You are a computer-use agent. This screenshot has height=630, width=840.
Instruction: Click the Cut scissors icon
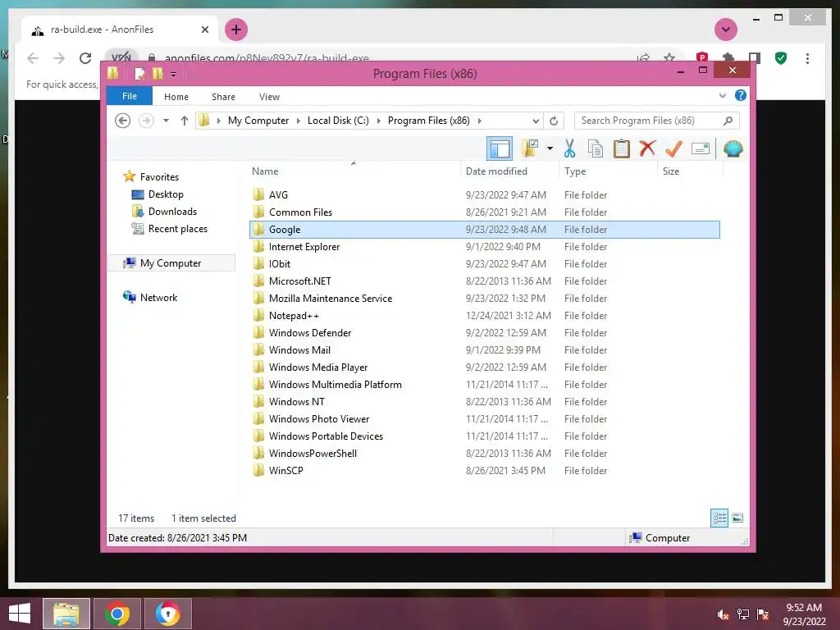tap(569, 148)
